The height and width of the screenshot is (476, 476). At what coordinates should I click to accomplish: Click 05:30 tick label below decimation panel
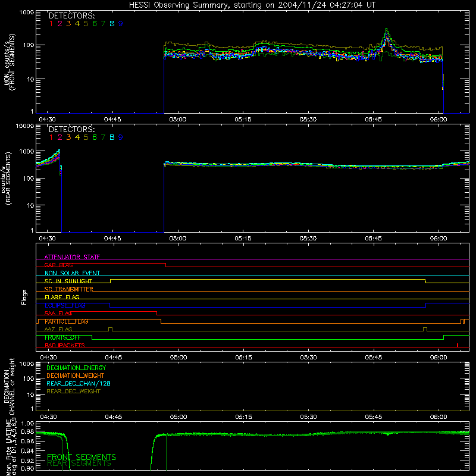click(308, 417)
